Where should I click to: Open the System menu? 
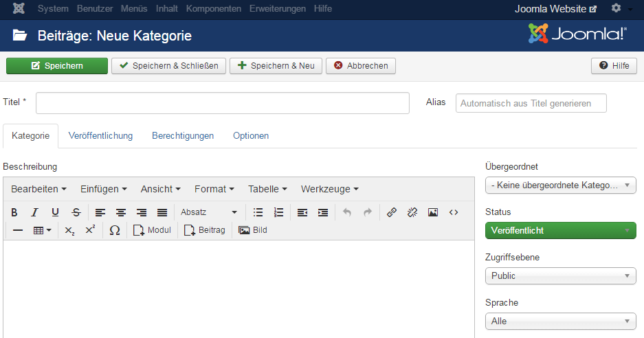[53, 9]
